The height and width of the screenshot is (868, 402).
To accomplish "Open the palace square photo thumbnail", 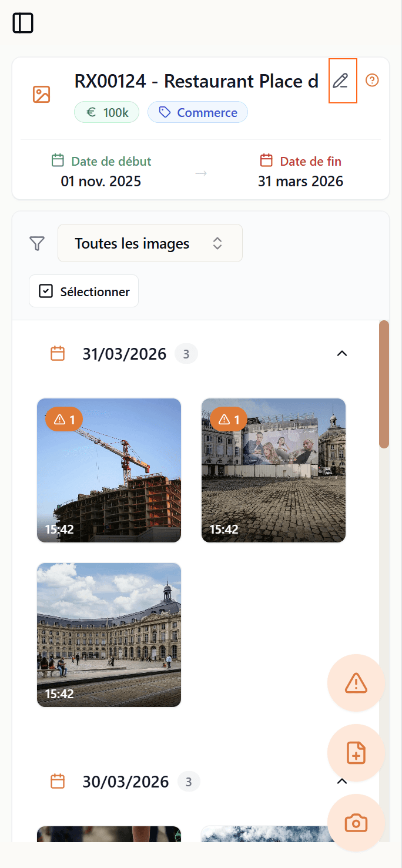I will (109, 635).
